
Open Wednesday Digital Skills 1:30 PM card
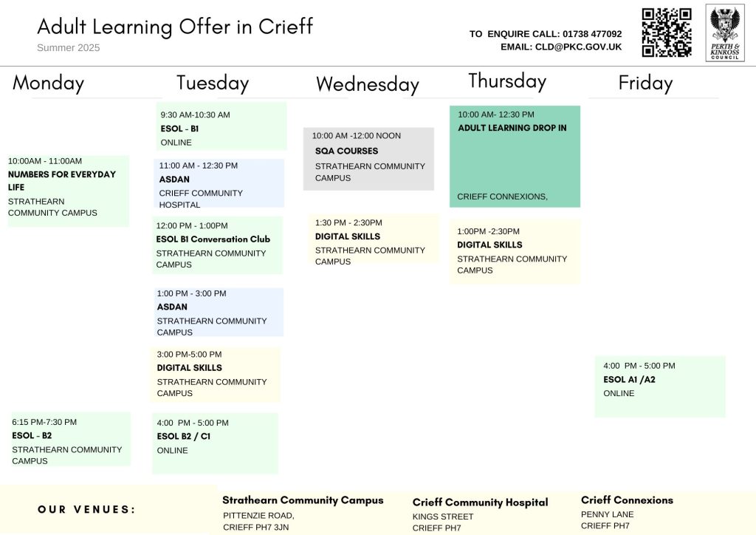[374, 239]
